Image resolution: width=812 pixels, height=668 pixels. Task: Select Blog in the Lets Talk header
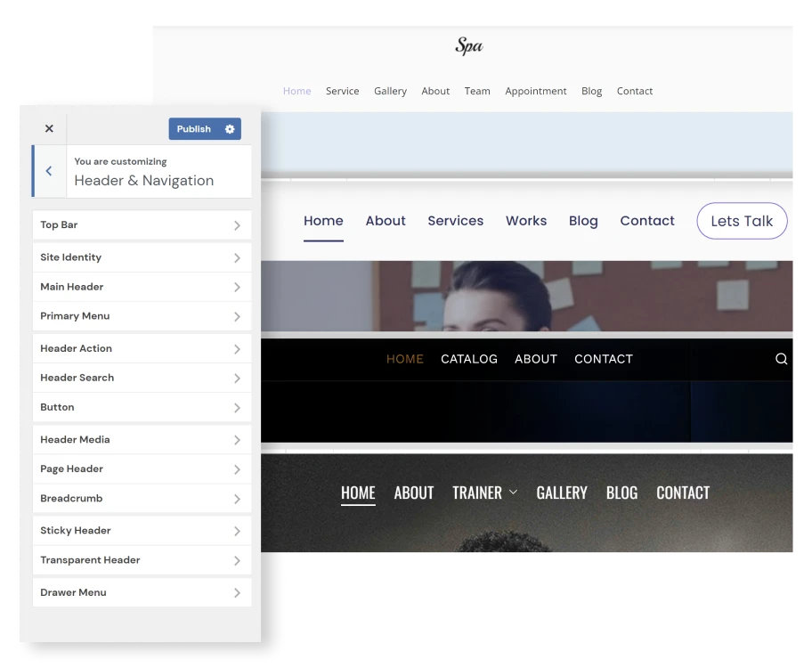[x=583, y=221]
